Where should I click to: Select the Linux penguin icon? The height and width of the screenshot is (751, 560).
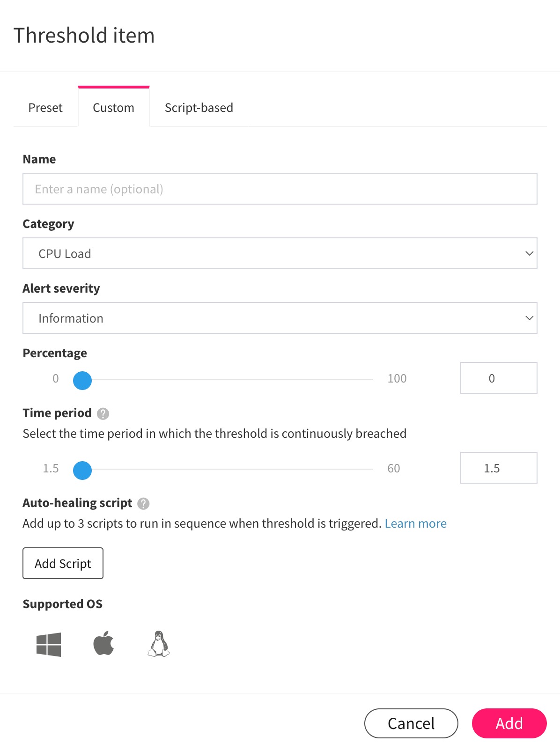pos(159,644)
